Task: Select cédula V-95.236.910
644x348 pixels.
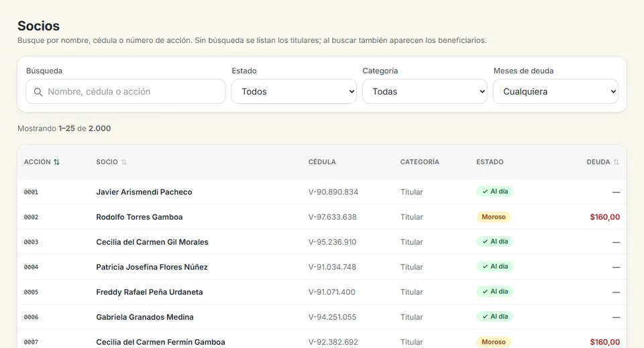Action: (332, 242)
